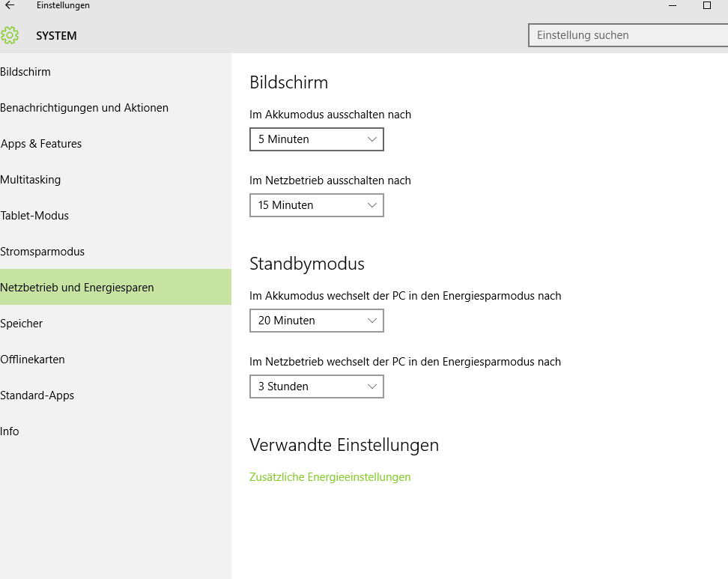The image size is (728, 579).
Task: Click 'Im Akkumodus ausschalten nach' label
Action: tap(330, 115)
